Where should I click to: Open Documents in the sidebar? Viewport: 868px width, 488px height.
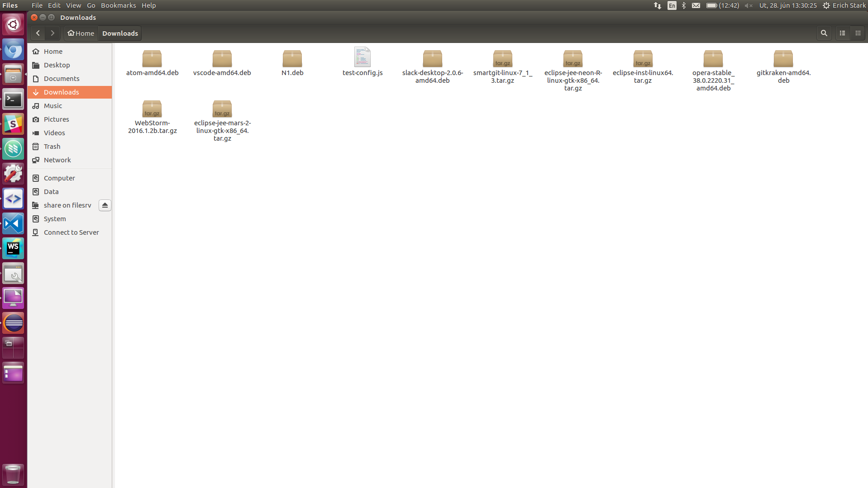[x=70, y=79]
